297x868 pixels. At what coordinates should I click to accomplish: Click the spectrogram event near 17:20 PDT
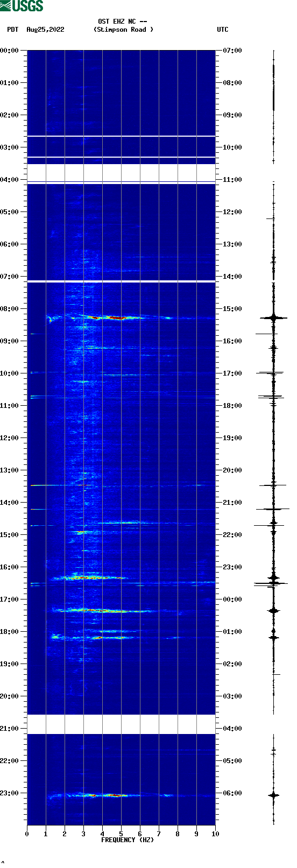point(102,610)
